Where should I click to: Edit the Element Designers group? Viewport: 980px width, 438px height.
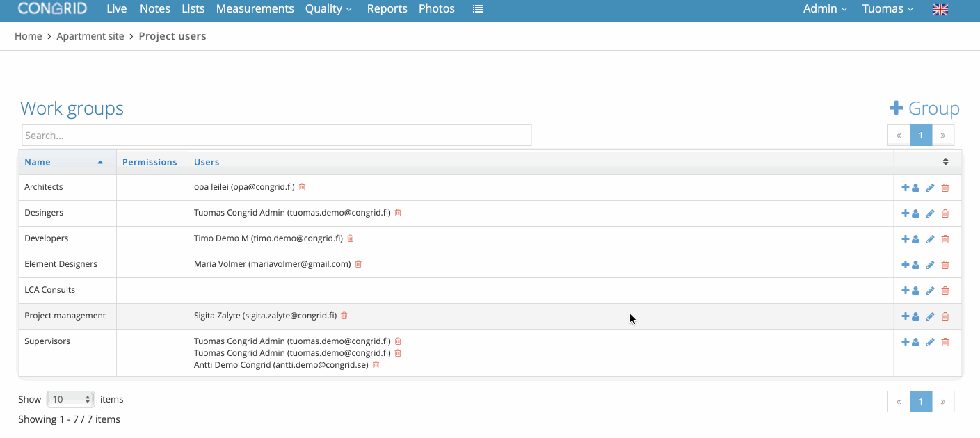(931, 265)
